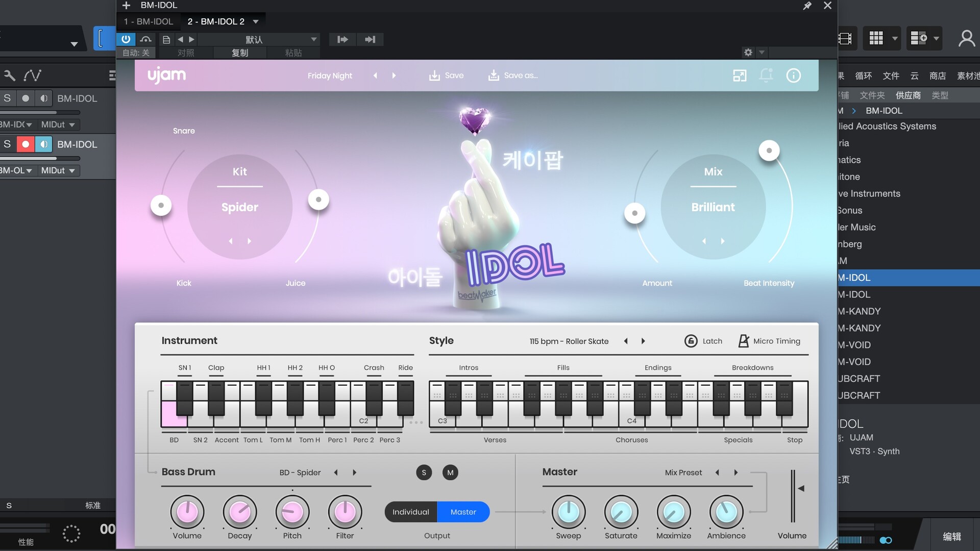Open the wrench tool icon in track panel

tap(9, 76)
